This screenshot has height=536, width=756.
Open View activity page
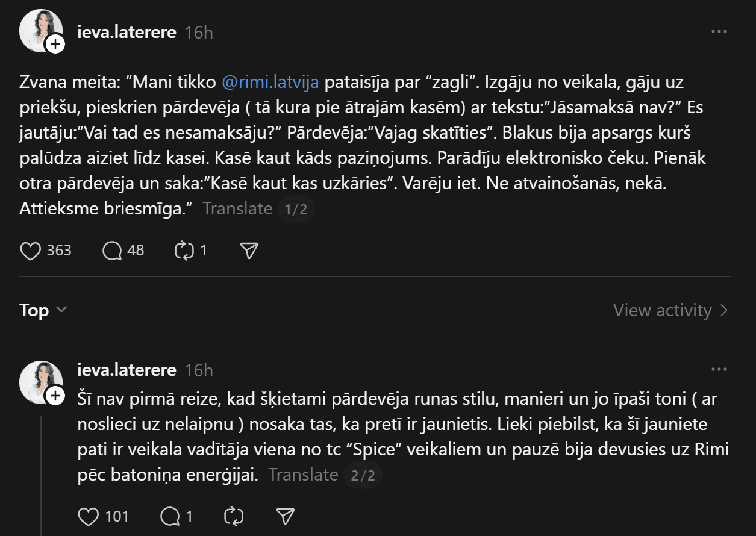tap(670, 310)
